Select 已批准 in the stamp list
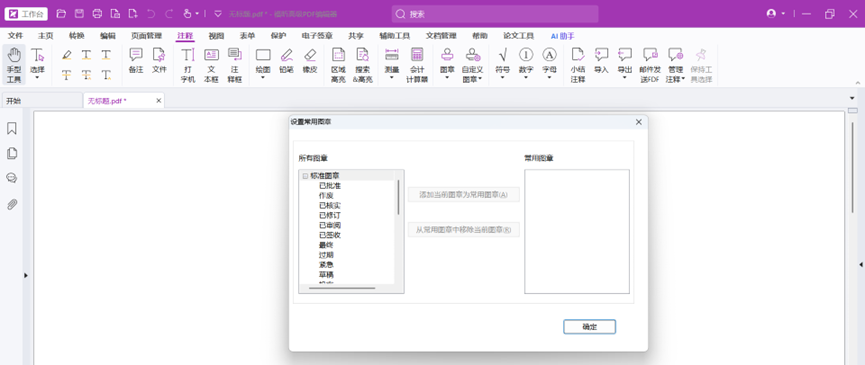This screenshot has height=365, width=865. [x=329, y=186]
